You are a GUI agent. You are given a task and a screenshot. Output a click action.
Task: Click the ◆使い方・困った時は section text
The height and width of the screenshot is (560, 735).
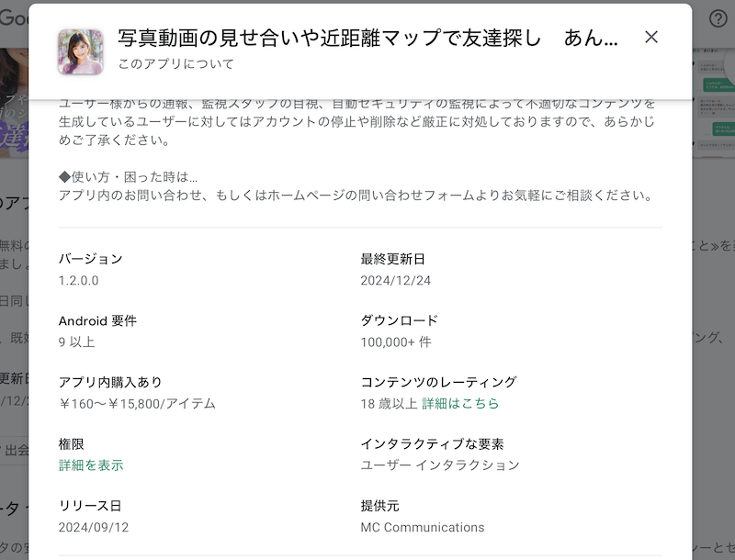click(129, 177)
